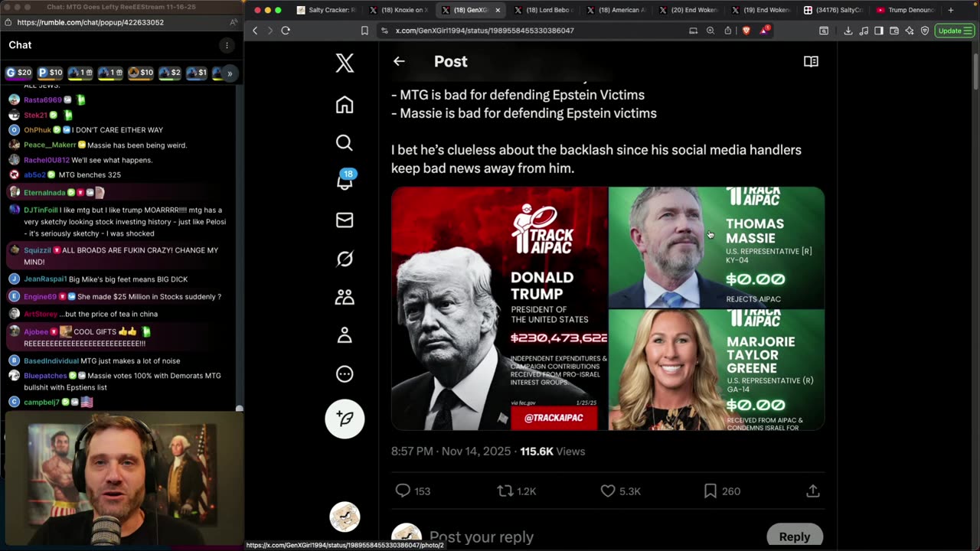Click the 8:57 PM Nov 14, 2025 timestamp
The height and width of the screenshot is (551, 980).
click(451, 451)
